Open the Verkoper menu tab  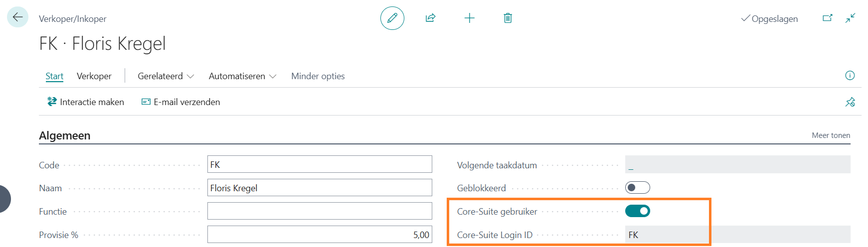pos(94,76)
